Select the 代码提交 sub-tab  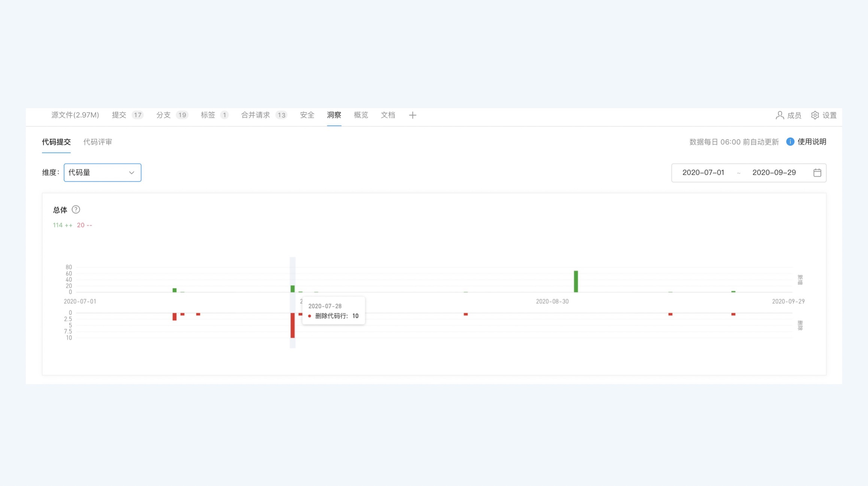[56, 142]
